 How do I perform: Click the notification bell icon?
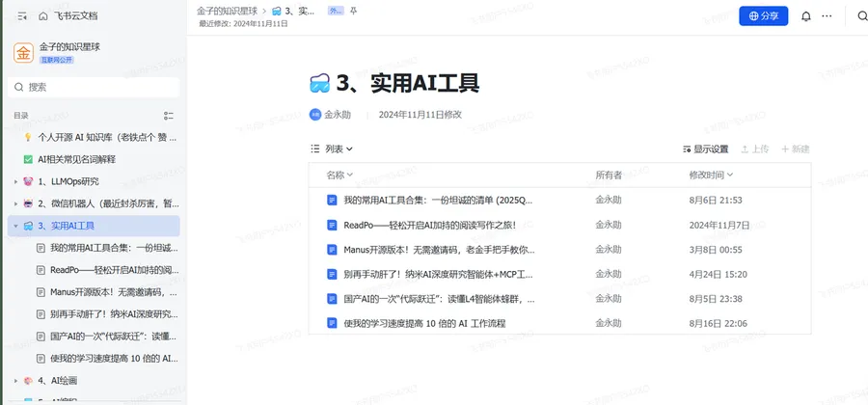click(x=806, y=16)
